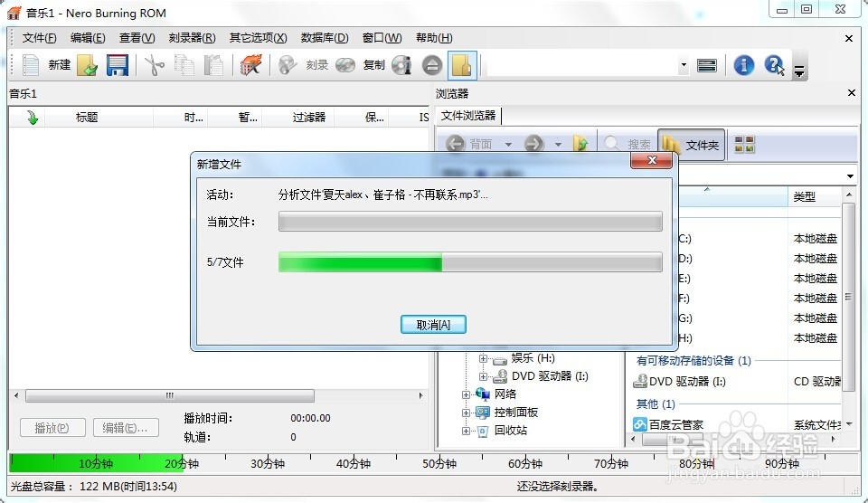868x503 pixels.
Task: Open the blue info icon
Action: (744, 65)
